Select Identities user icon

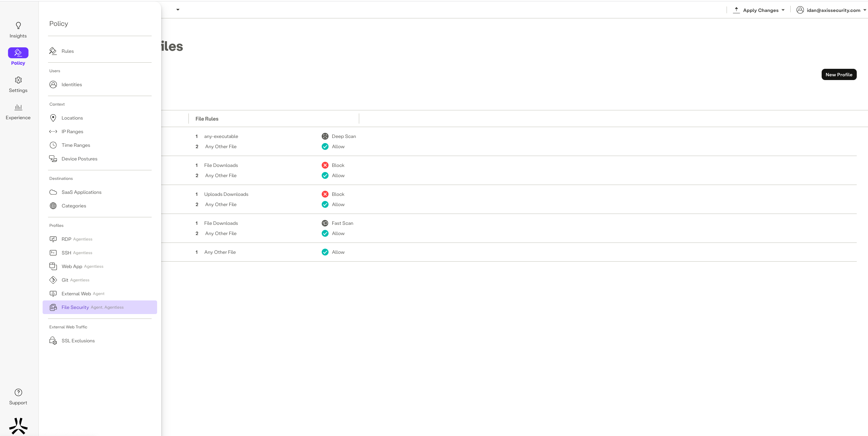(x=53, y=84)
